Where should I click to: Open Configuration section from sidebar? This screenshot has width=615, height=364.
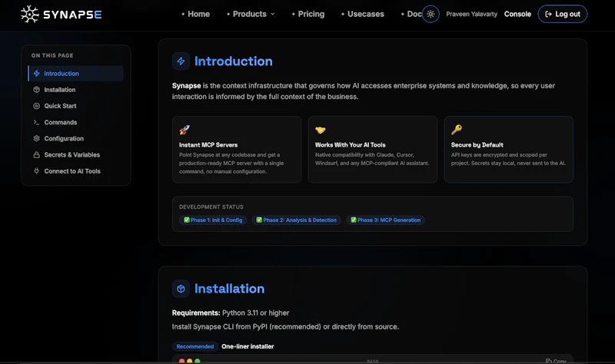(x=64, y=138)
